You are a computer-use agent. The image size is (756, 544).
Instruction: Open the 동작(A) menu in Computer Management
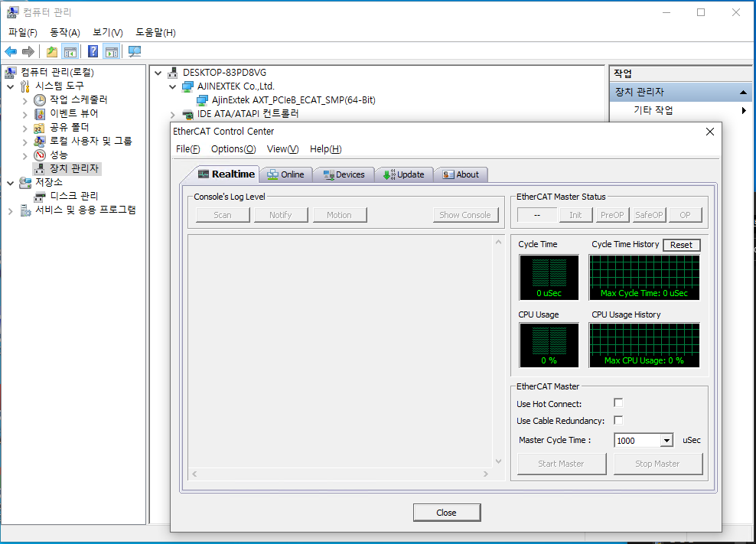tap(64, 32)
